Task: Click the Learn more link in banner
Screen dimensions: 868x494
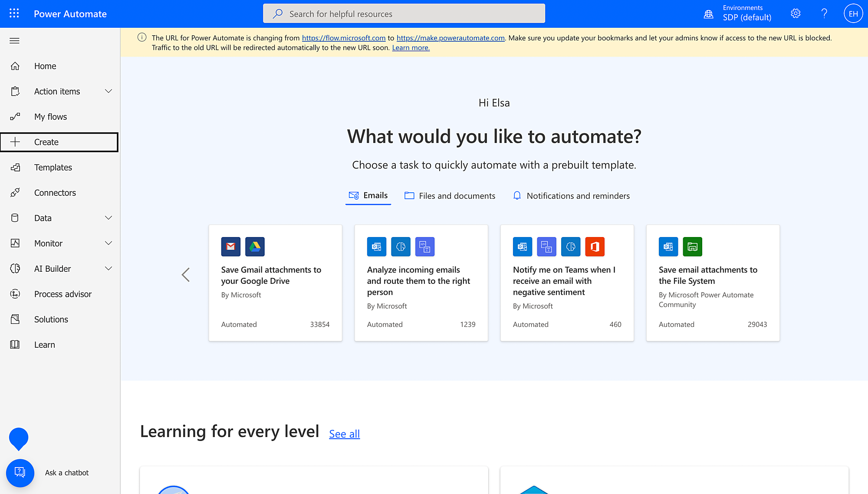Action: 411,48
